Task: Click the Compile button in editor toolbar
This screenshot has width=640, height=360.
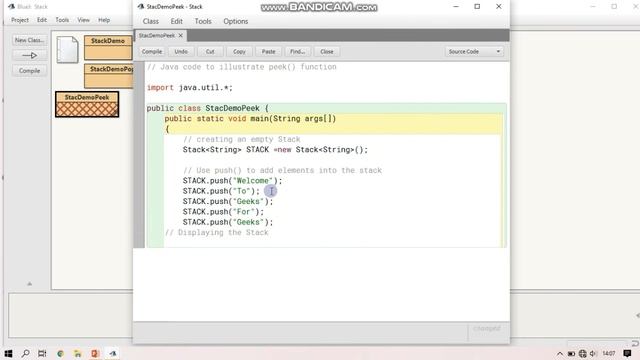Action: 152,51
